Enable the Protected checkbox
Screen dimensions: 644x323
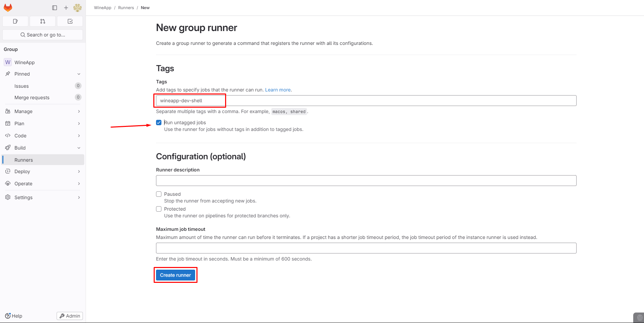tap(159, 209)
